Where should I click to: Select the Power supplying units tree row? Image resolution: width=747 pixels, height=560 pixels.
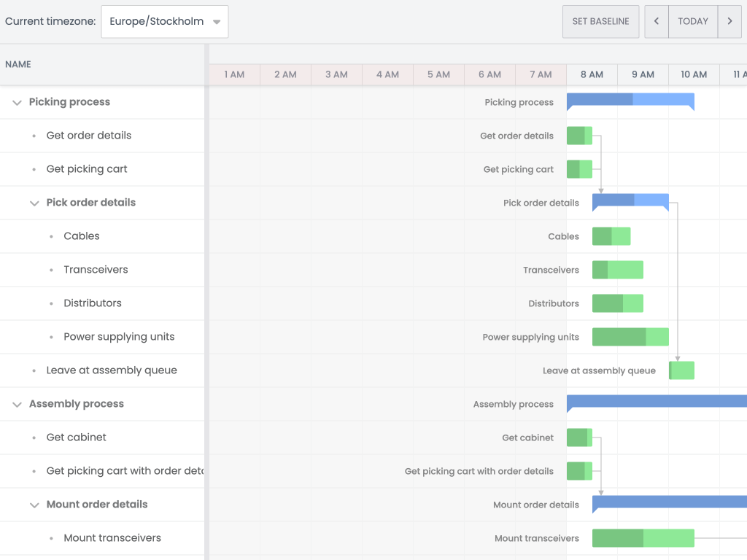(x=102, y=337)
